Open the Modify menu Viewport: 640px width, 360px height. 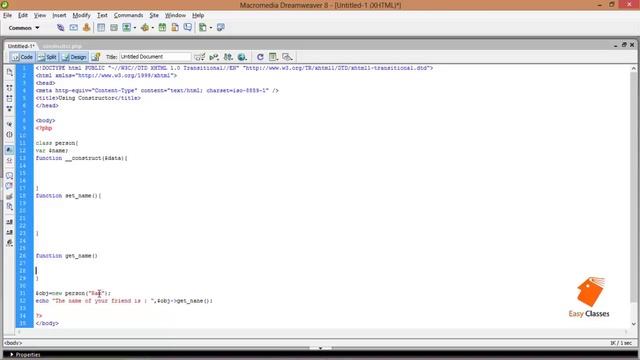(81, 15)
